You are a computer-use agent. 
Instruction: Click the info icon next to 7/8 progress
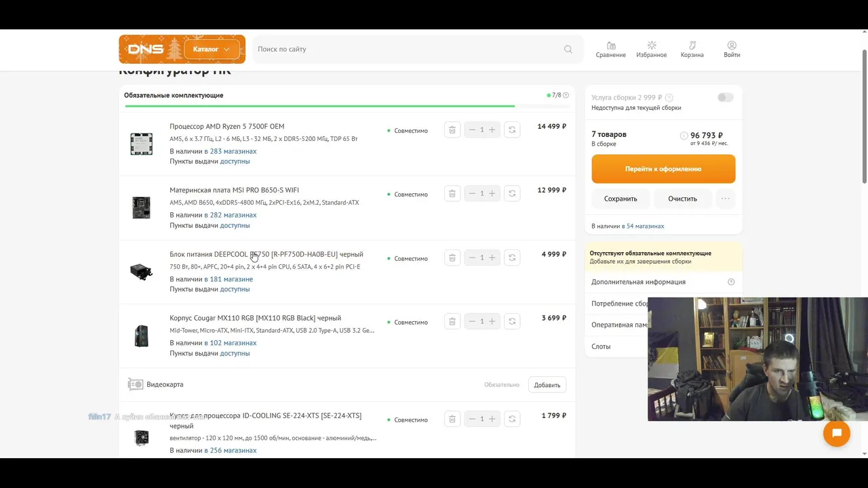point(566,96)
